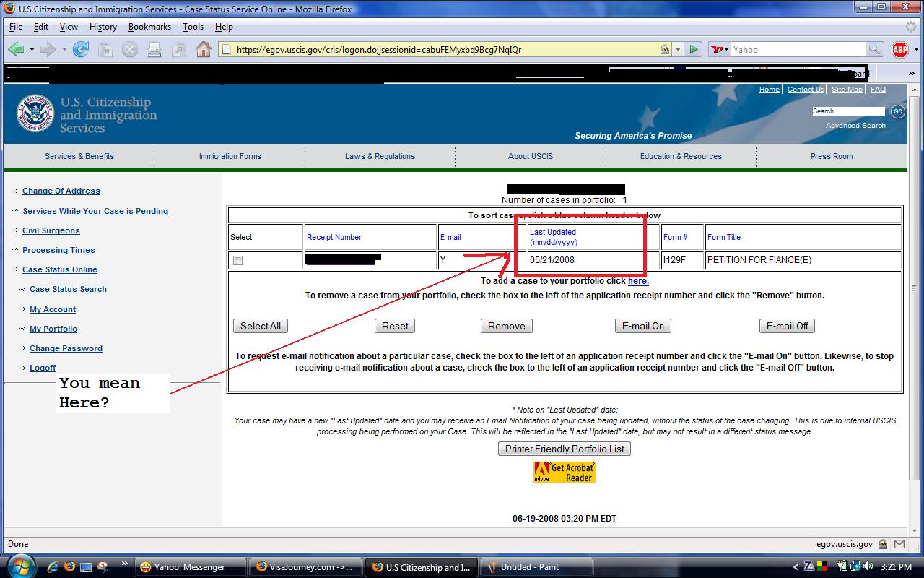Open Services & Benefits navigation tab
The height and width of the screenshot is (578, 924).
tap(79, 156)
